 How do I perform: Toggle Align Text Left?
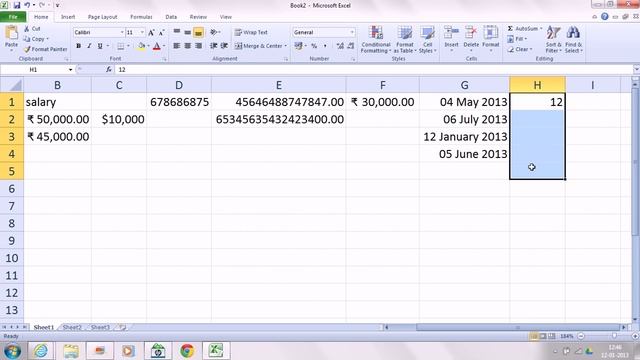177,46
